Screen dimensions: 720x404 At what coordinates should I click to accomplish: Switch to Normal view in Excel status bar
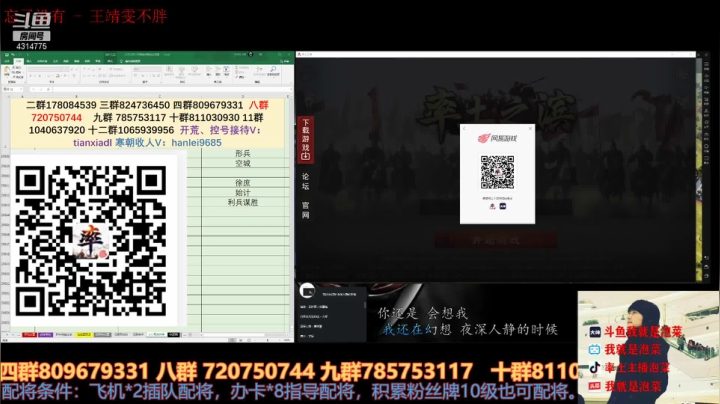click(x=232, y=340)
